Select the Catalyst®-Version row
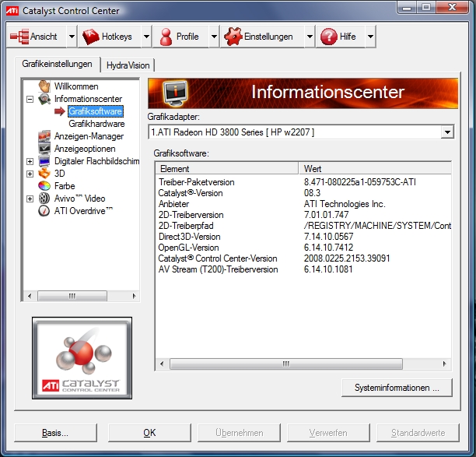The height and width of the screenshot is (457, 476). [x=303, y=193]
